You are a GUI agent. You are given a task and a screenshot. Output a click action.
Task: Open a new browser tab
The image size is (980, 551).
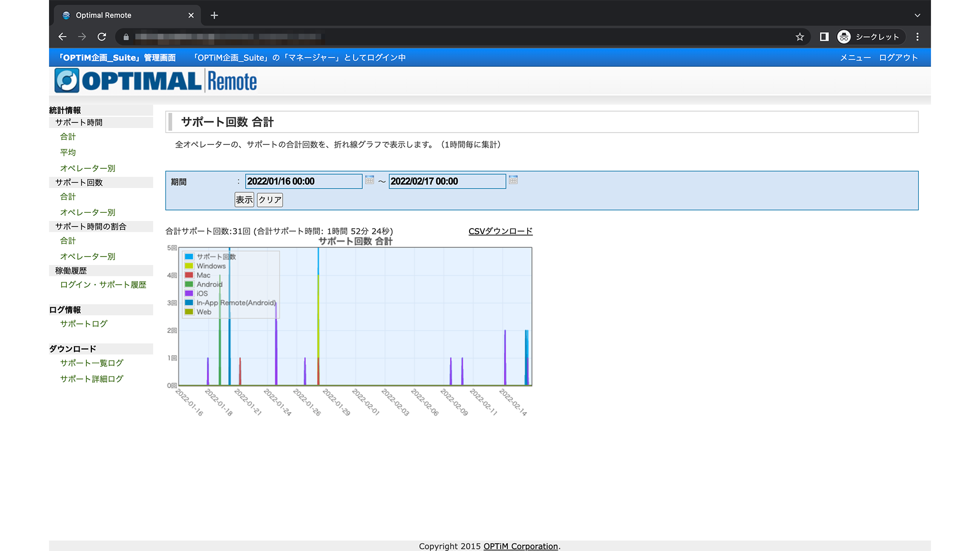click(214, 15)
